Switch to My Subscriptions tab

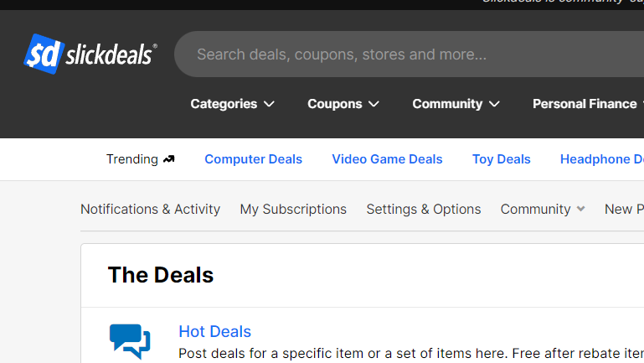click(x=293, y=209)
